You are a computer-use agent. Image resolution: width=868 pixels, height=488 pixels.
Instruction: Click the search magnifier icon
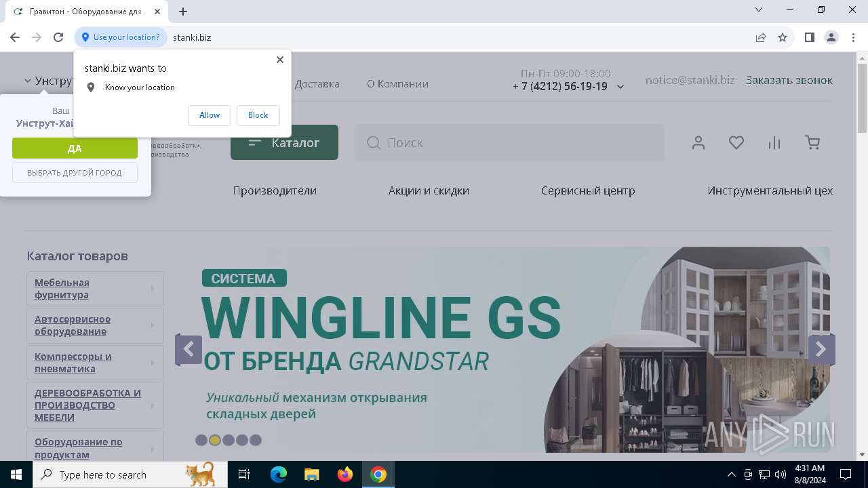pos(373,142)
